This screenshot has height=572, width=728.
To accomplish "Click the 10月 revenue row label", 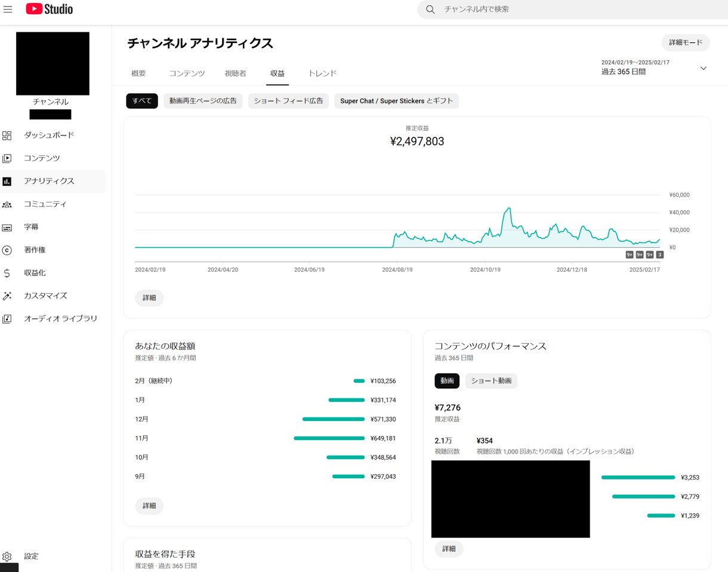I will click(142, 457).
